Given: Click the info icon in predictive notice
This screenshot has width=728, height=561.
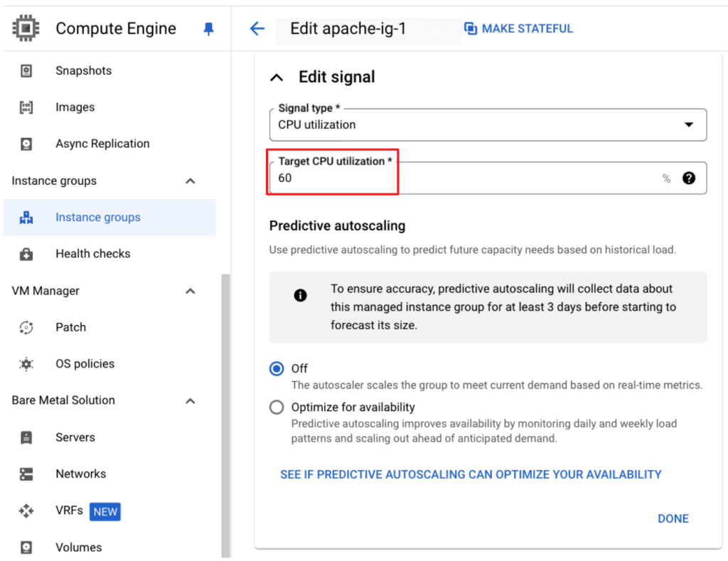Looking at the screenshot, I should point(301,295).
